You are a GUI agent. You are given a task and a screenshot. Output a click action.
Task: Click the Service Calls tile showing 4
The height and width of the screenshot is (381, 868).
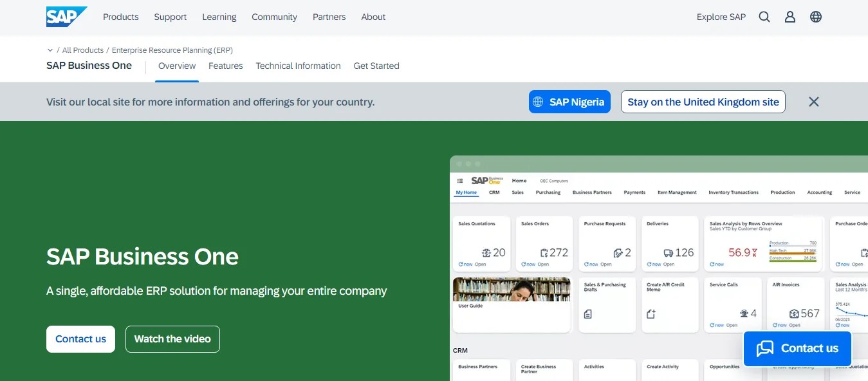733,305
